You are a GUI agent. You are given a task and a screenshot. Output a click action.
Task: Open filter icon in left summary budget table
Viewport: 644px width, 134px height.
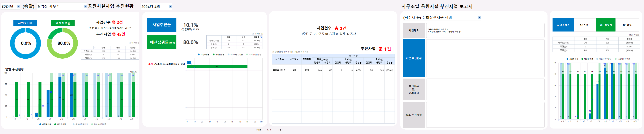tap(94, 47)
